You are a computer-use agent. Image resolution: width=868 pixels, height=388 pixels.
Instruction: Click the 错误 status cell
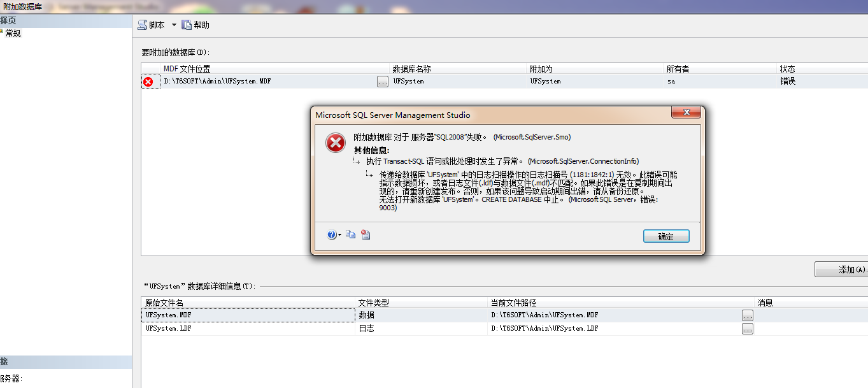click(823, 82)
